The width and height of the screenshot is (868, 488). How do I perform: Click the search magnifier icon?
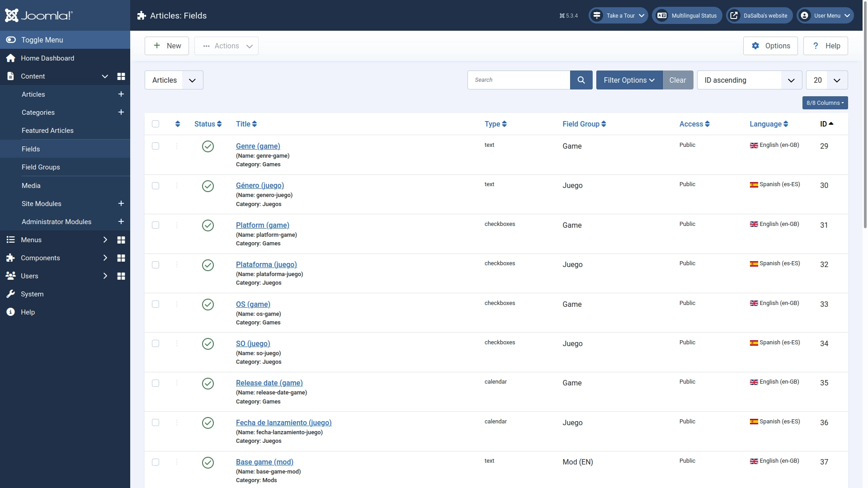click(581, 80)
